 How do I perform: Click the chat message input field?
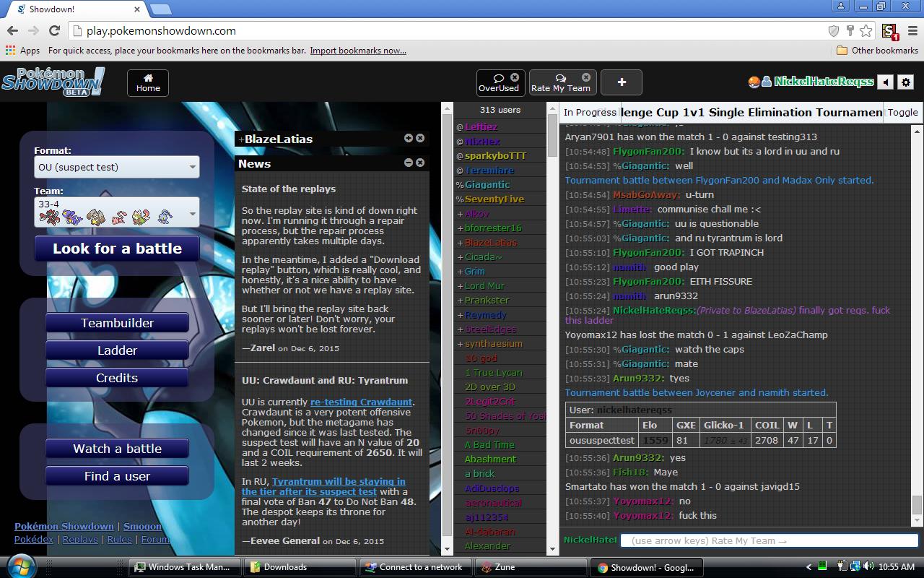click(769, 540)
